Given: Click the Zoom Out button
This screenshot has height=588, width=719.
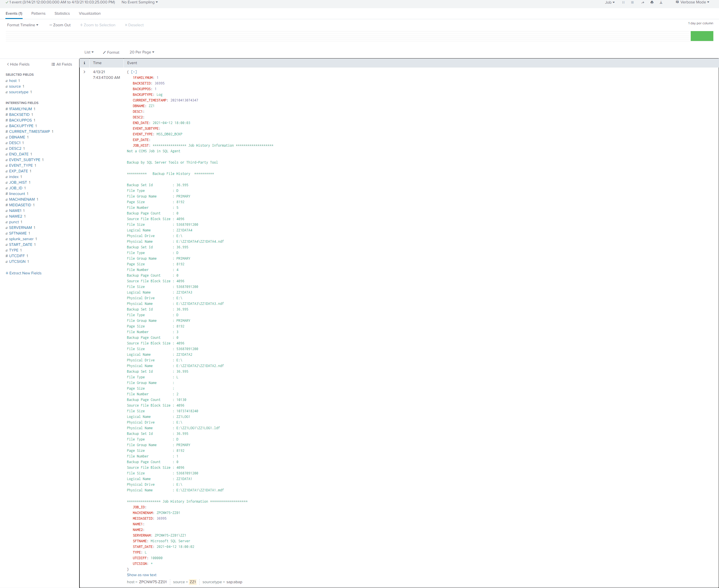Looking at the screenshot, I should pos(60,25).
